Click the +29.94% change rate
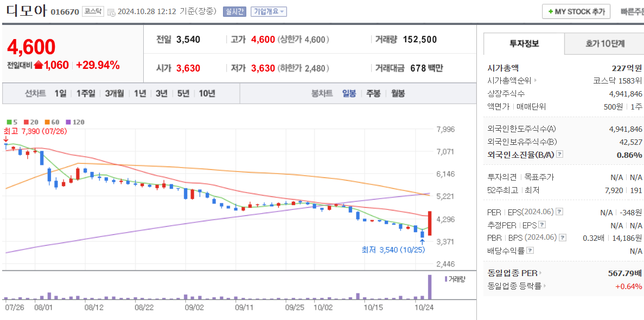 (98, 65)
